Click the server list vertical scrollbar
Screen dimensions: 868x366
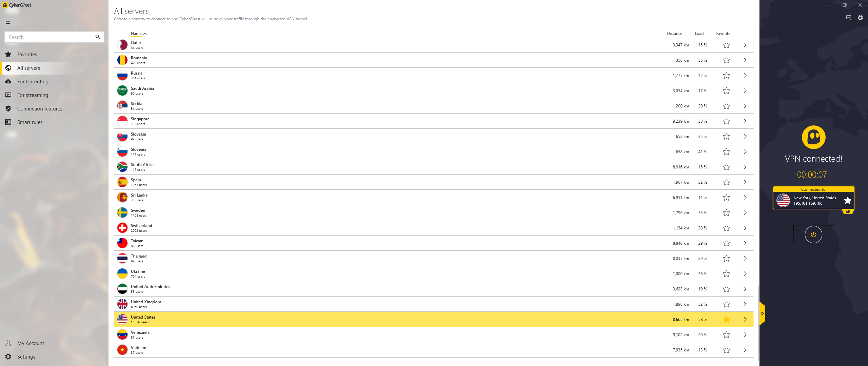click(x=758, y=324)
